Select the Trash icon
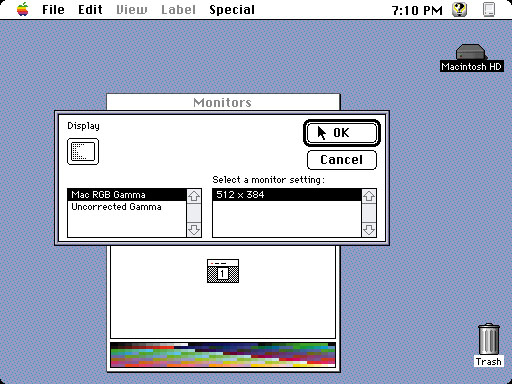This screenshot has width=512, height=384. click(489, 345)
